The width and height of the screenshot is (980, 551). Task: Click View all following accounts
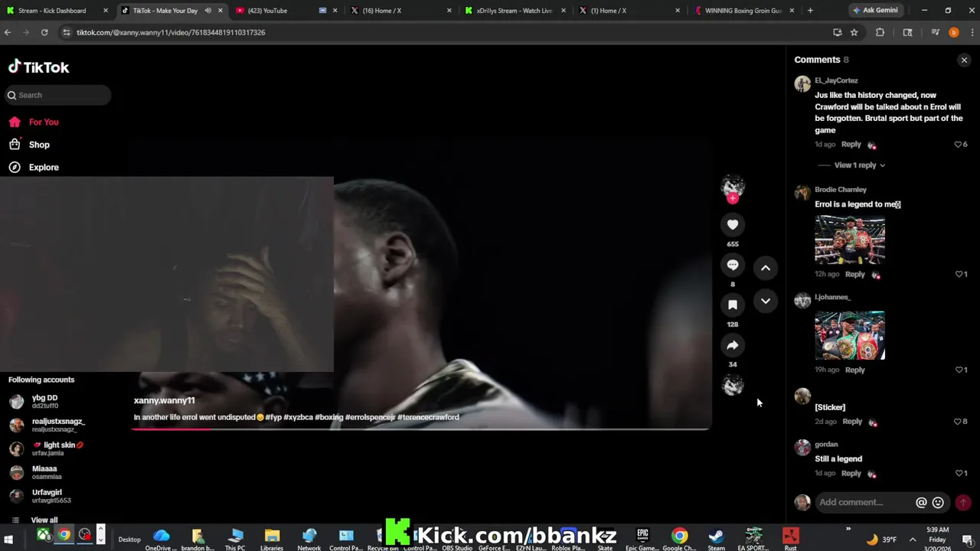(44, 520)
